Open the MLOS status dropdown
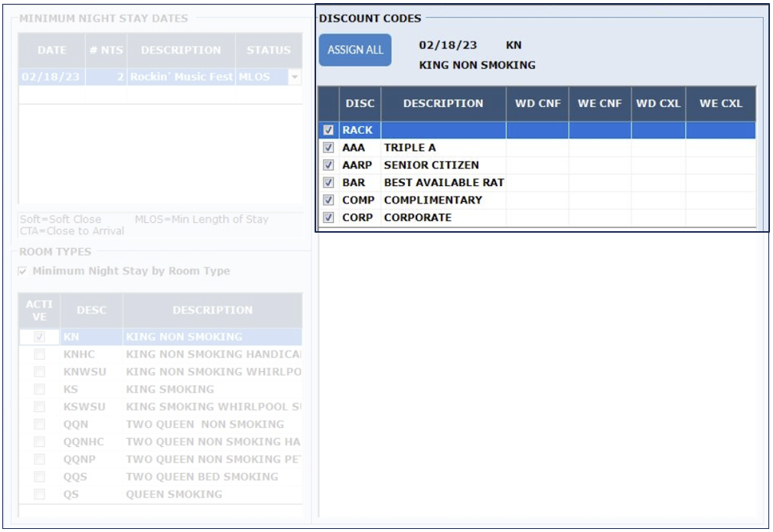Image resolution: width=773 pixels, height=532 pixels. (x=295, y=77)
